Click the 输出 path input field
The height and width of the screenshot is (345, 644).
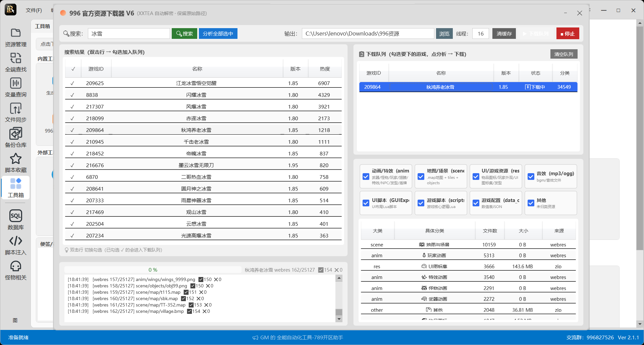tap(368, 33)
